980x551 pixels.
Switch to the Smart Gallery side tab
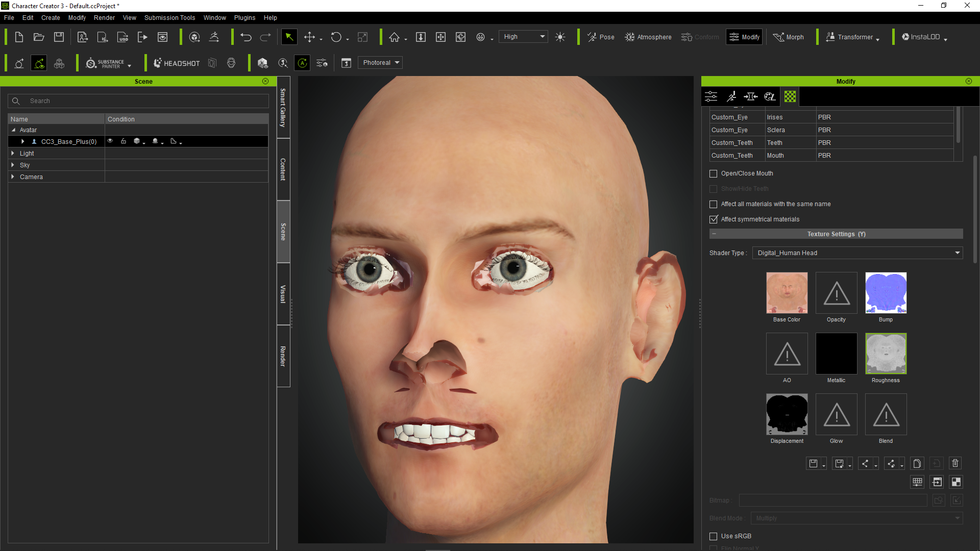pyautogui.click(x=283, y=108)
